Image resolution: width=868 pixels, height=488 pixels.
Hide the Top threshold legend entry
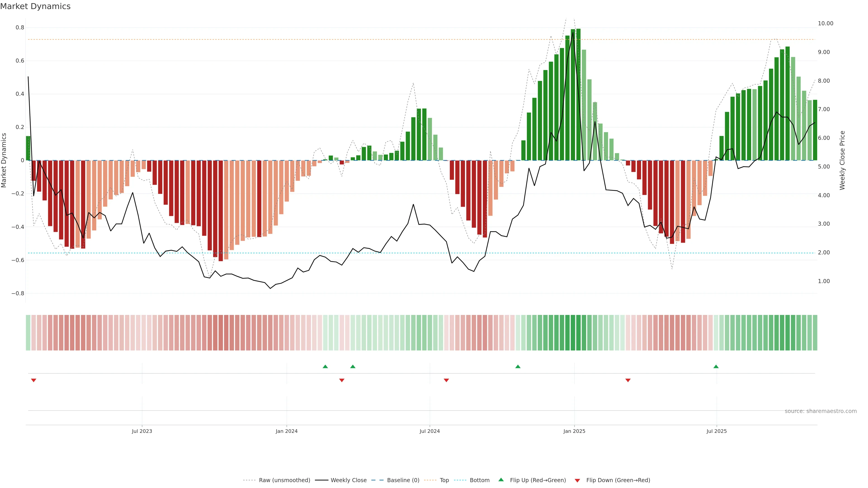[444, 480]
